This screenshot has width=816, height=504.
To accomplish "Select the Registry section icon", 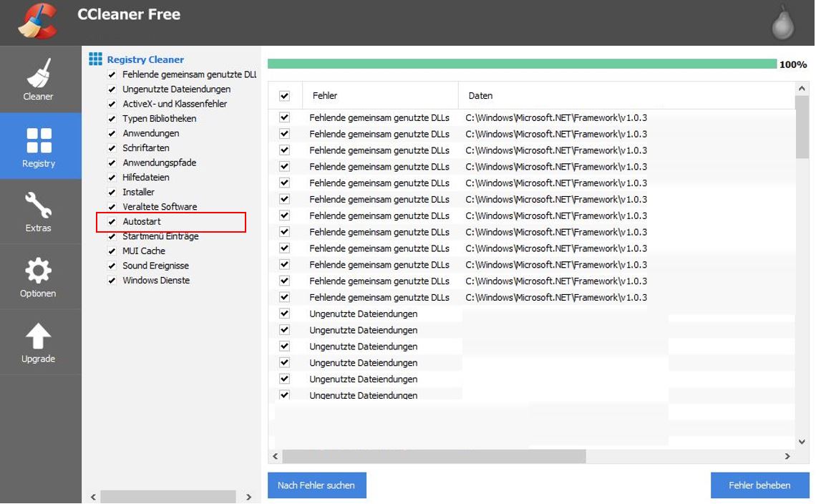I will 39,140.
